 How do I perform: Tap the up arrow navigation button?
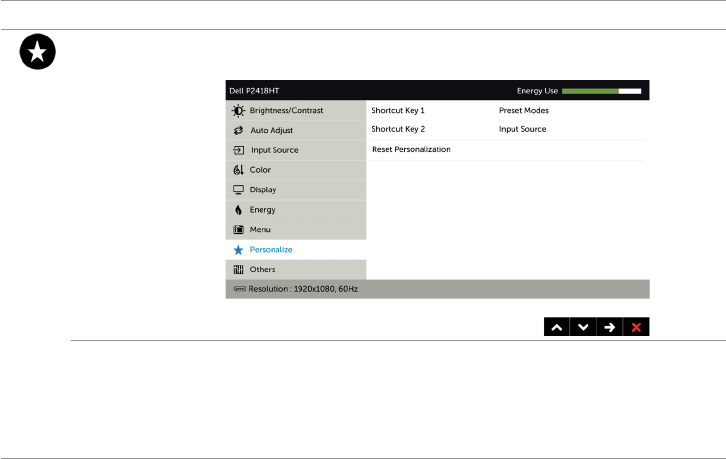557,327
